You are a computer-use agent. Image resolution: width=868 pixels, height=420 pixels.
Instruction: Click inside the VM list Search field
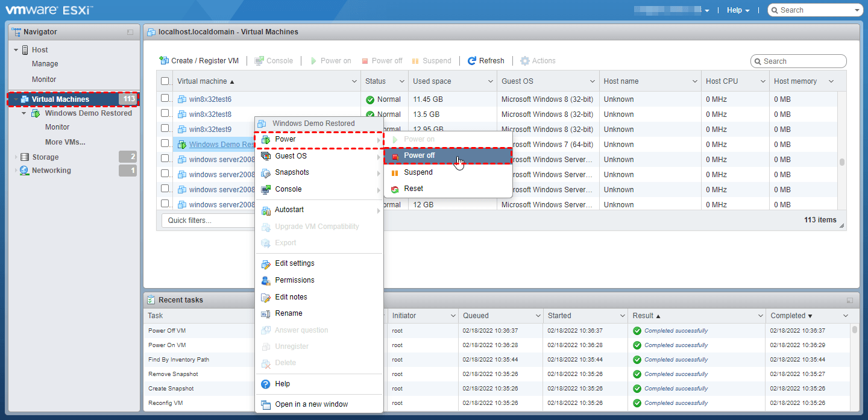[x=799, y=61]
